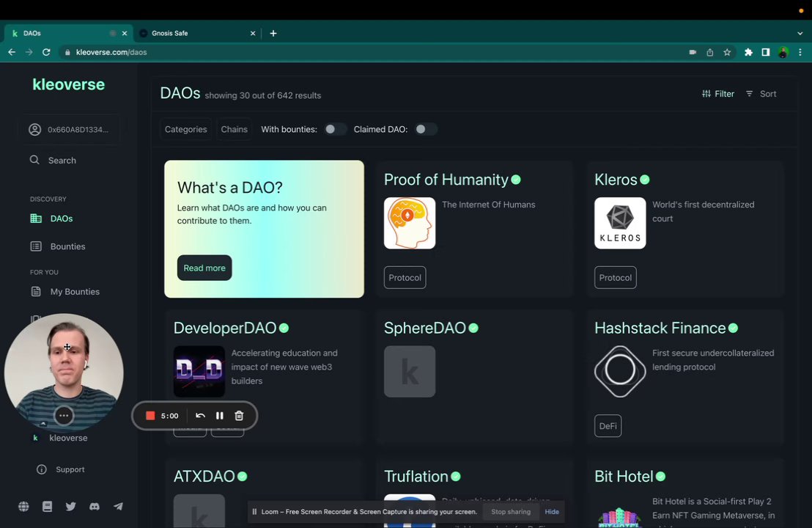Switch to the Gnosis Safe tab
Image resolution: width=812 pixels, height=528 pixels.
tap(197, 33)
